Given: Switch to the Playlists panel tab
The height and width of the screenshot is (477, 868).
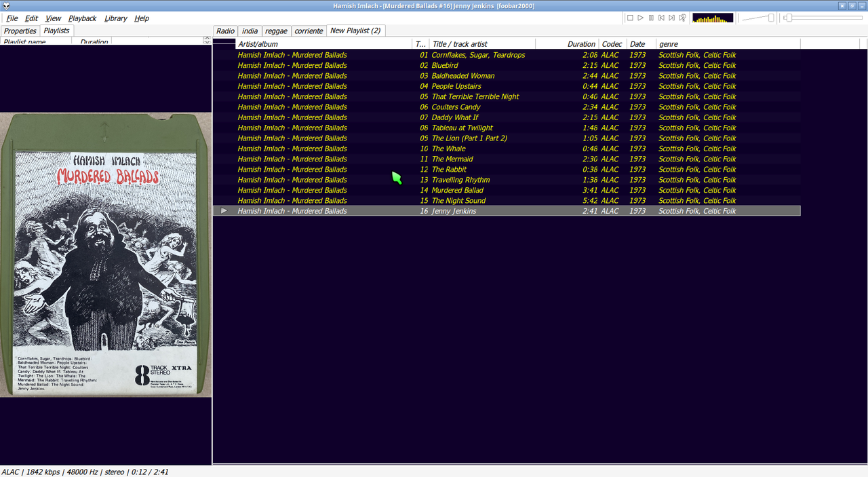Looking at the screenshot, I should tap(56, 31).
